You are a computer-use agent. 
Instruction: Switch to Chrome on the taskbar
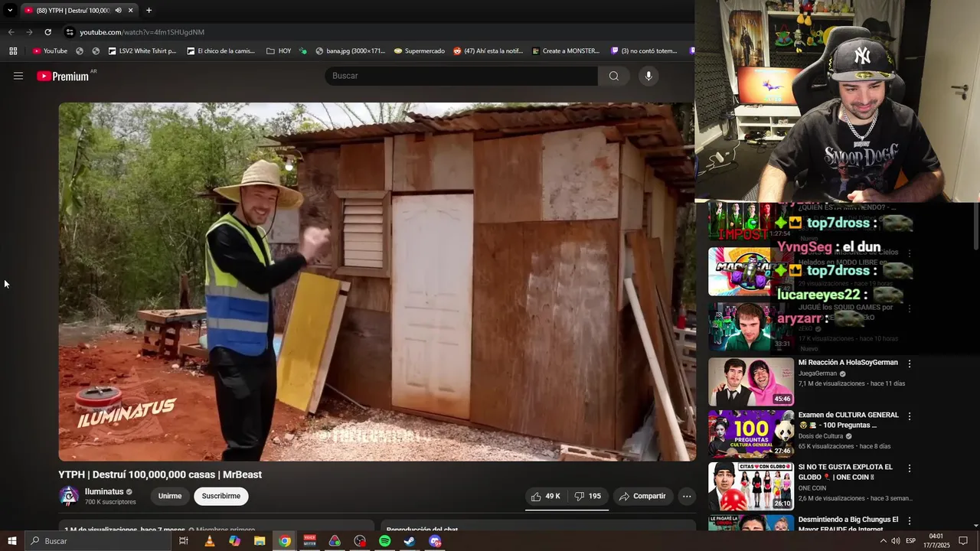point(285,541)
